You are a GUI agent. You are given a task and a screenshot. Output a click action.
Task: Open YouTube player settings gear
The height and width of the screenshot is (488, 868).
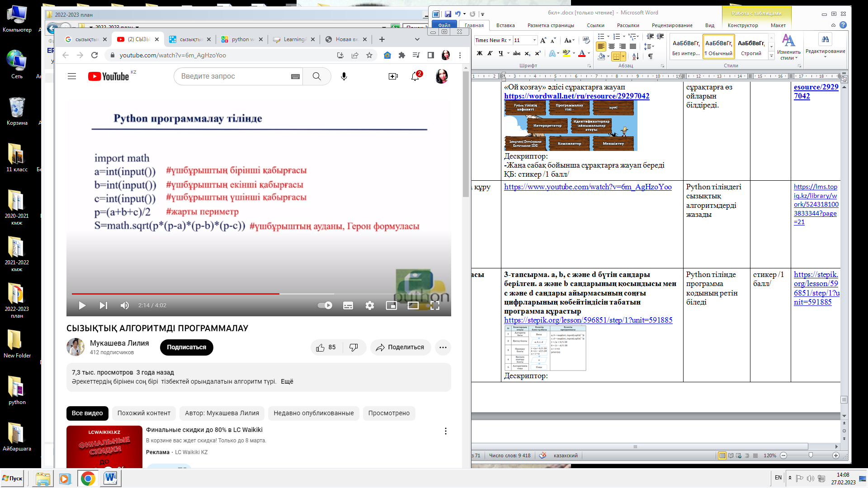click(370, 305)
